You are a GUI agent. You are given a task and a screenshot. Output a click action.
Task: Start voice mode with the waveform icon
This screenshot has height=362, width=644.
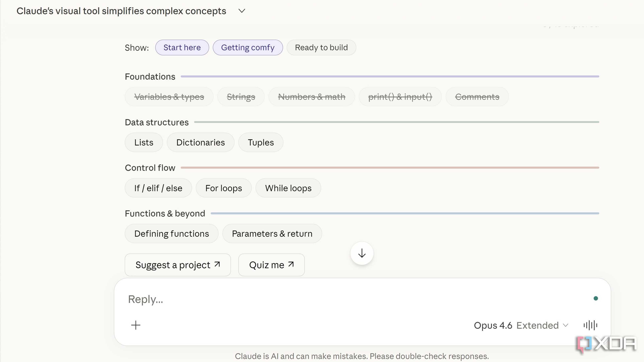click(590, 325)
